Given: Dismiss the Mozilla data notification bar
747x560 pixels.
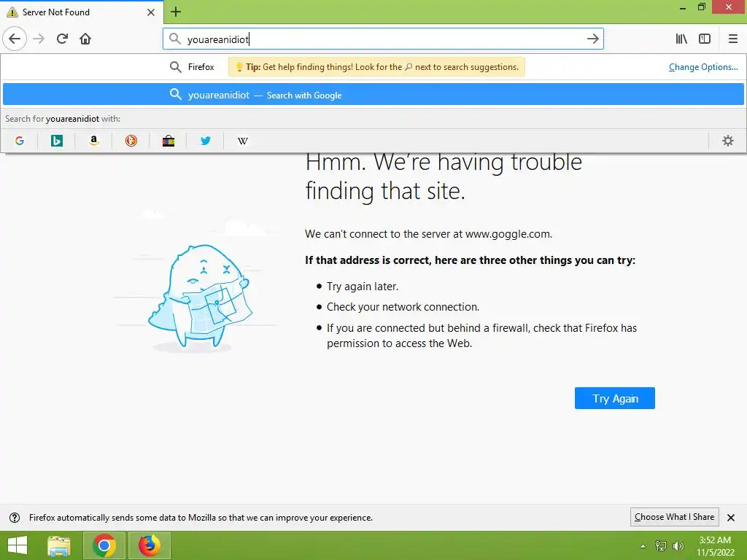Looking at the screenshot, I should pos(731,518).
